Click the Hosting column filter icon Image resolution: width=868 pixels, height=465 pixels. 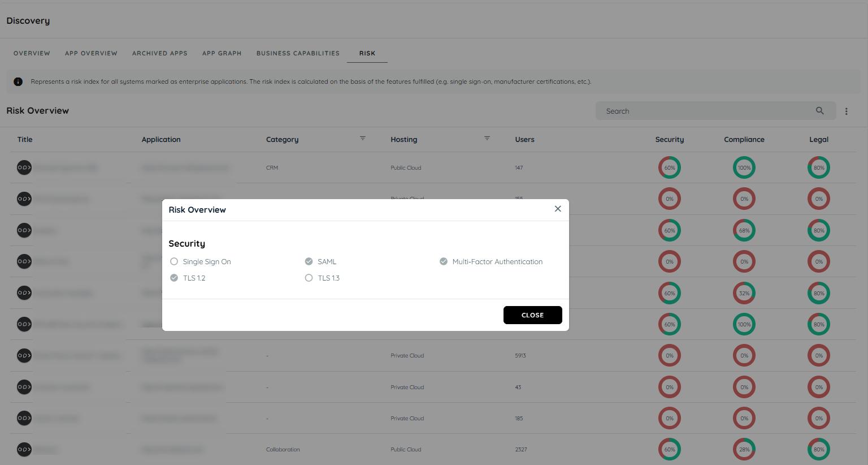click(487, 139)
